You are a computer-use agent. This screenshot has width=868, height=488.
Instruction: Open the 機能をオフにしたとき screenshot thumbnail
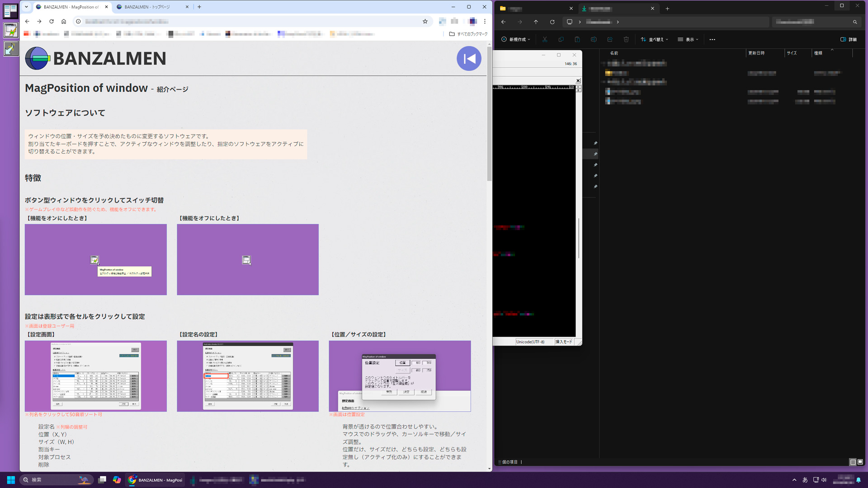pos(248,259)
